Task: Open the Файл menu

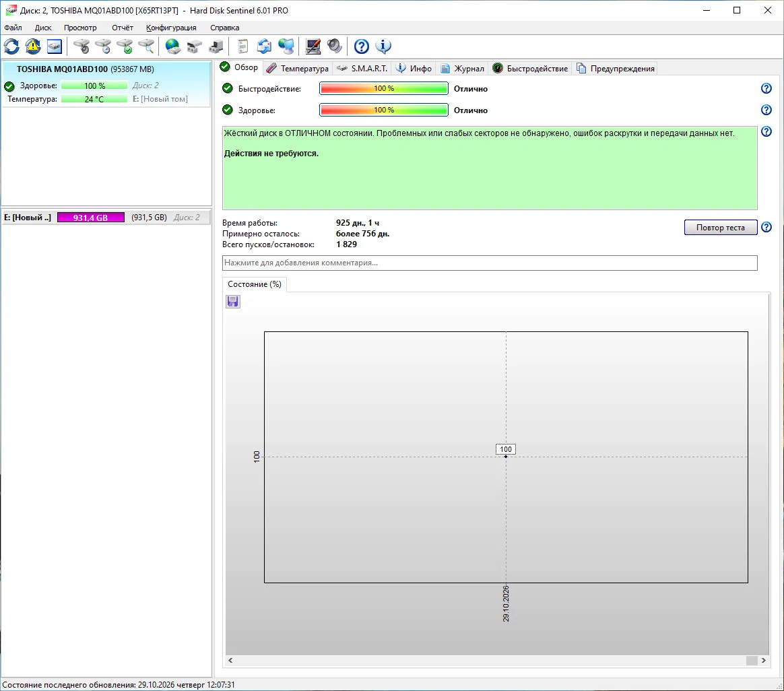Action: pyautogui.click(x=13, y=28)
